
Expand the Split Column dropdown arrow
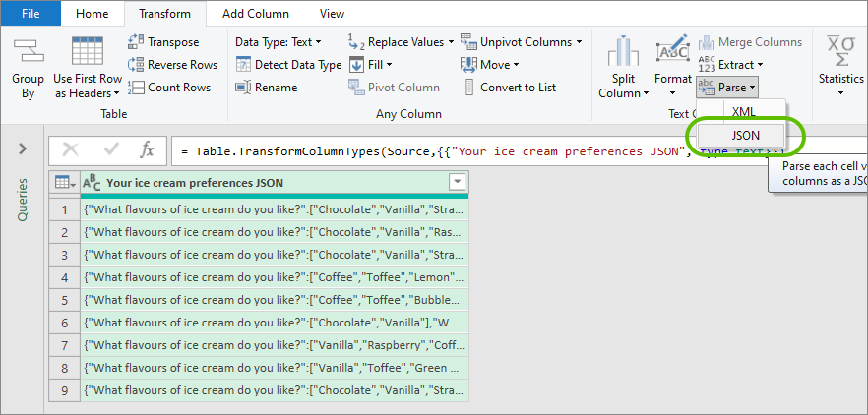pos(646,93)
